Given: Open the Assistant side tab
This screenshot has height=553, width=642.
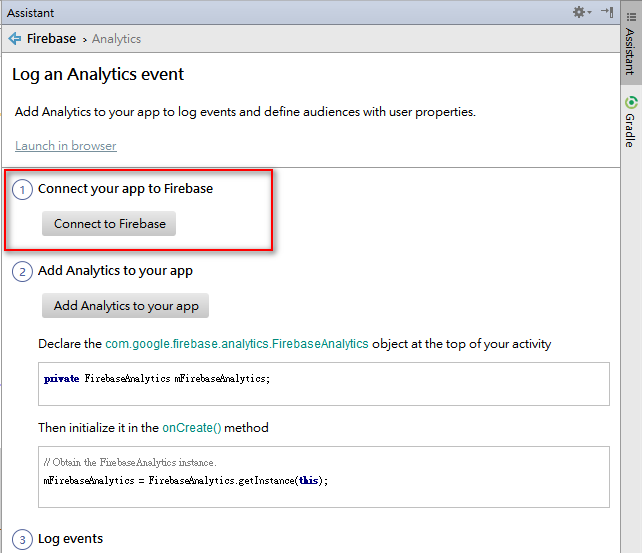Looking at the screenshot, I should click(x=630, y=50).
